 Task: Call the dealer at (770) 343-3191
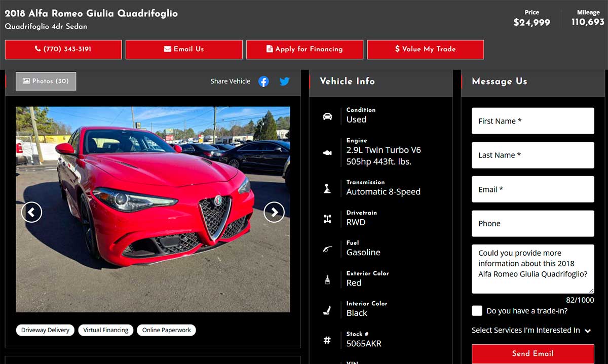pos(63,50)
